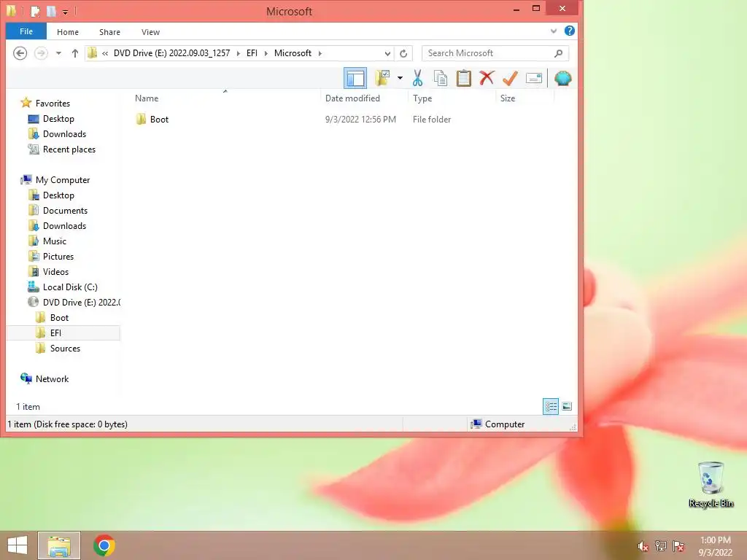Click the forward navigation arrow

41,52
